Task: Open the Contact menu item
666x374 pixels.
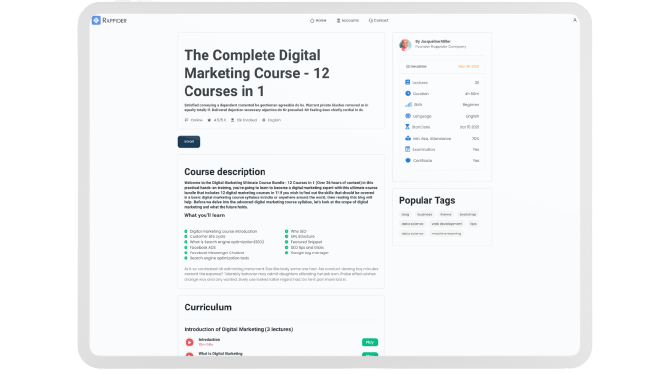Action: [x=378, y=20]
